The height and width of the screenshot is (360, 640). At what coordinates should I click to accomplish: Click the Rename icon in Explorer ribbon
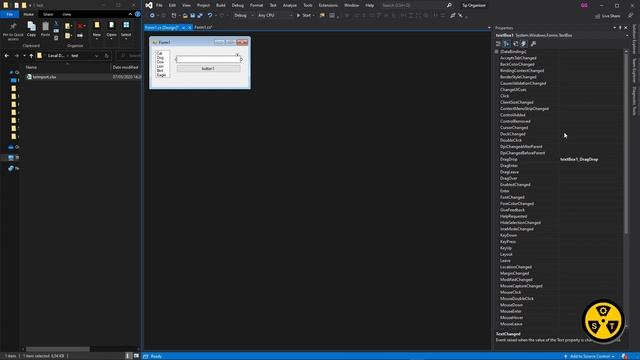(x=80, y=36)
